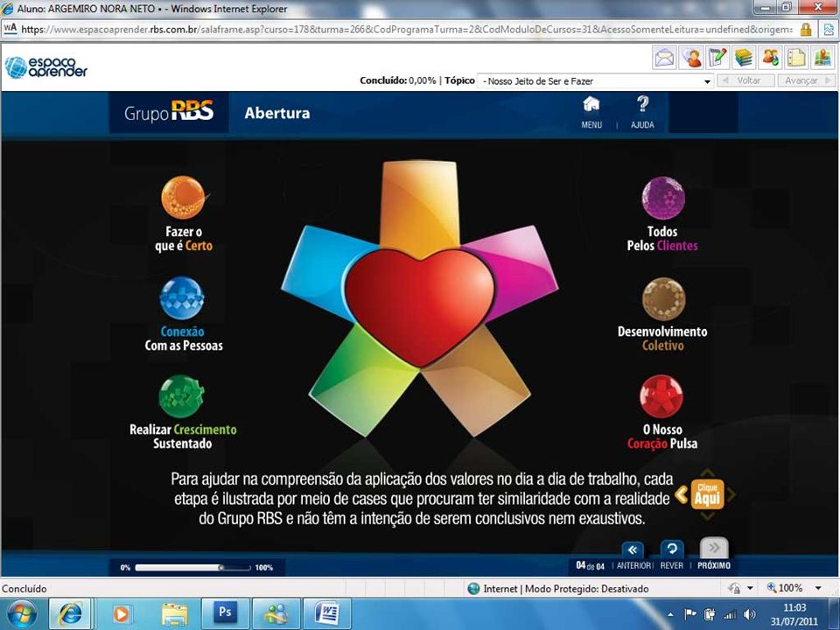Image resolution: width=840 pixels, height=630 pixels.
Task: Select the purple 'Todos Pelos Clientes' sphere
Action: tap(663, 198)
